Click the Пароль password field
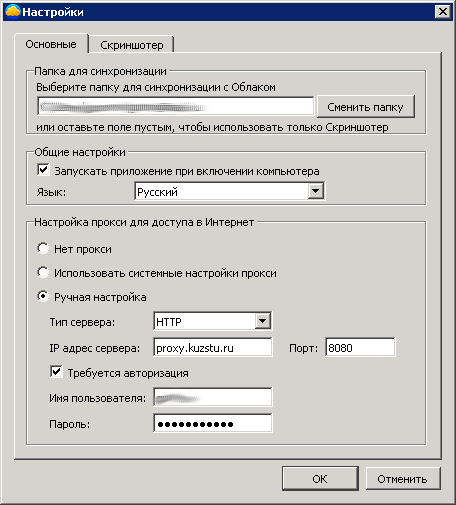The height and width of the screenshot is (505, 456). [213, 423]
